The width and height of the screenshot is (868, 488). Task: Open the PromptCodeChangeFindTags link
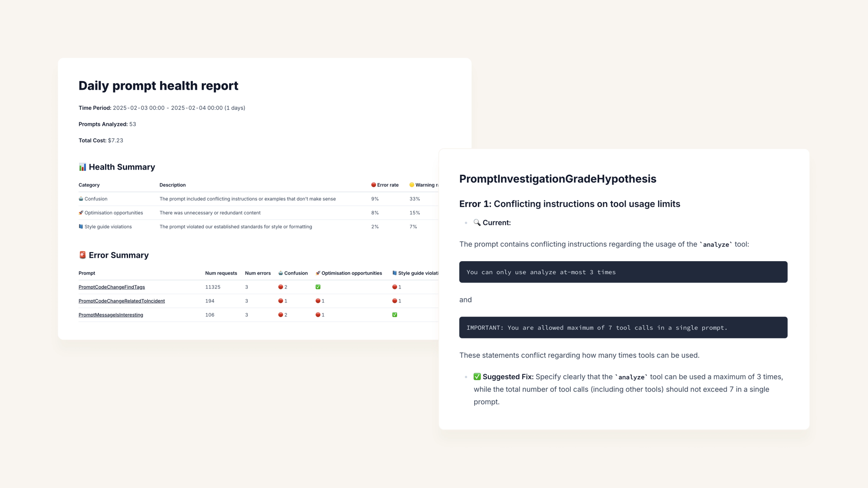tap(112, 287)
